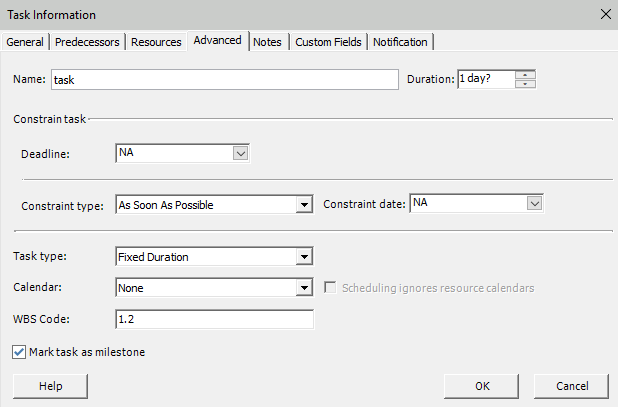
Task: Click the task Name text field
Action: [224, 80]
